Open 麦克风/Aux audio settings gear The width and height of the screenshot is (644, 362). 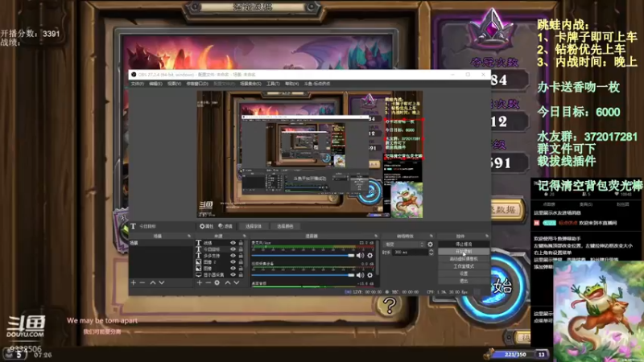click(370, 255)
